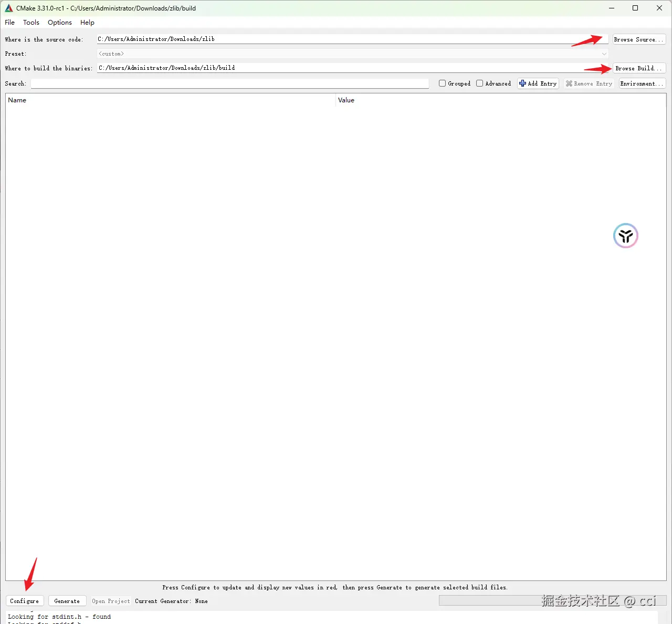
Task: Click the CMake logo icon in title bar
Action: coord(9,8)
